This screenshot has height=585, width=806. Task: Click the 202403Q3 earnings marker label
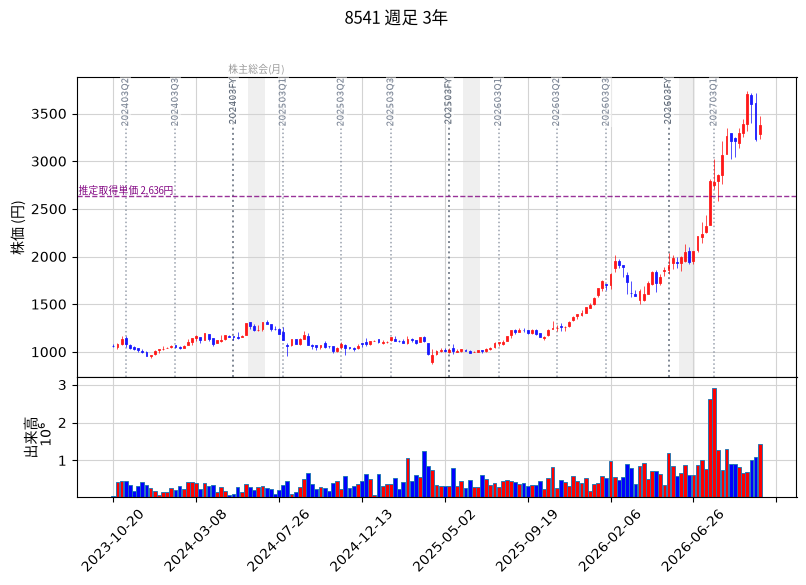point(174,102)
